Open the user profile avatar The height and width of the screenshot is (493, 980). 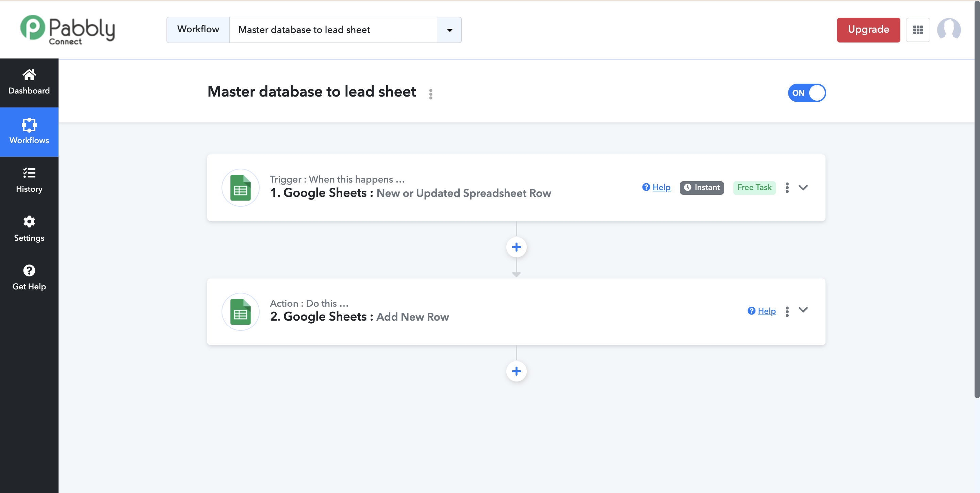(x=949, y=30)
